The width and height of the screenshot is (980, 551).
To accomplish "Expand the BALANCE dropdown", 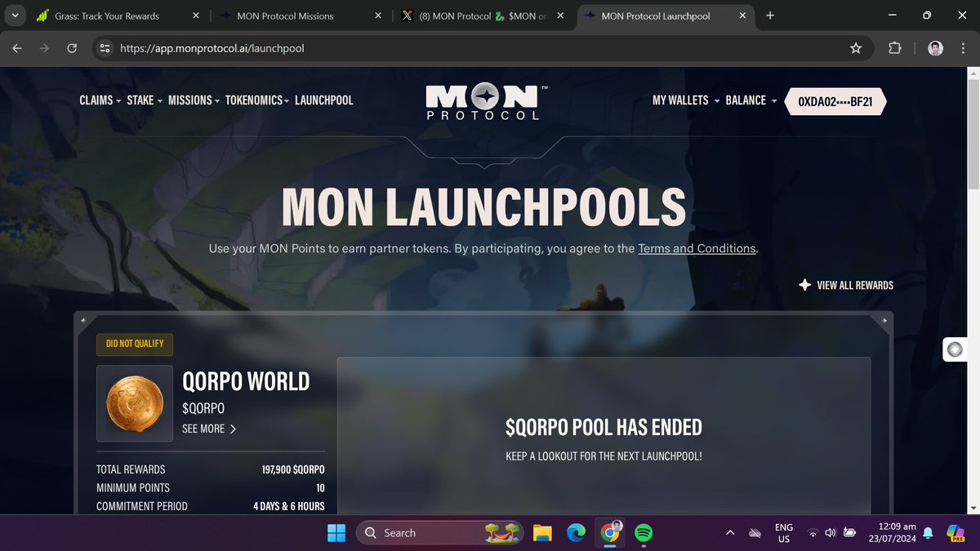I will click(x=751, y=100).
